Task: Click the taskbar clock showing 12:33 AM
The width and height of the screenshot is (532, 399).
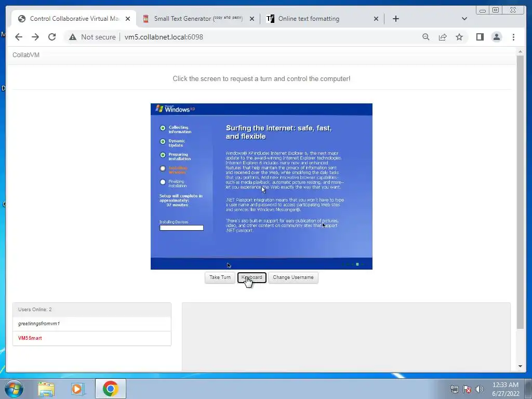Action: click(x=506, y=389)
